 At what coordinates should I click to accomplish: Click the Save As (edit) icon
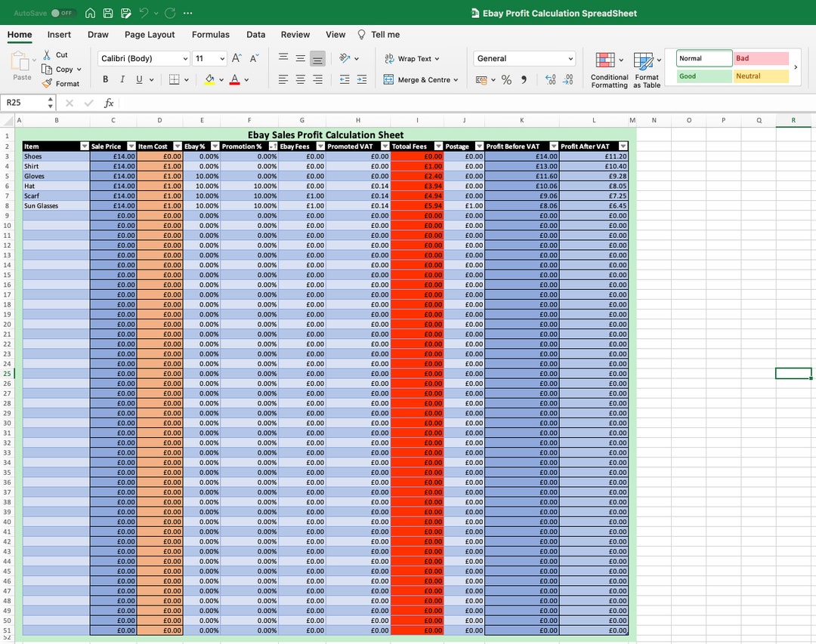point(125,13)
